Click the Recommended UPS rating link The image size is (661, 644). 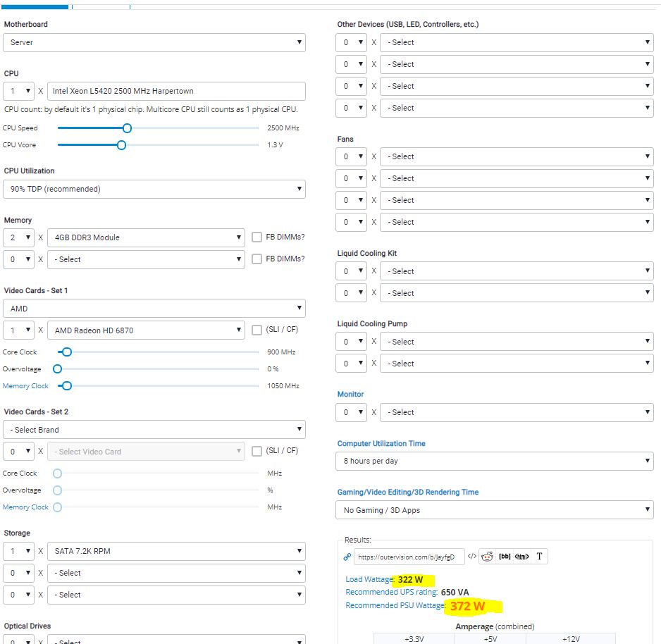pyautogui.click(x=392, y=592)
